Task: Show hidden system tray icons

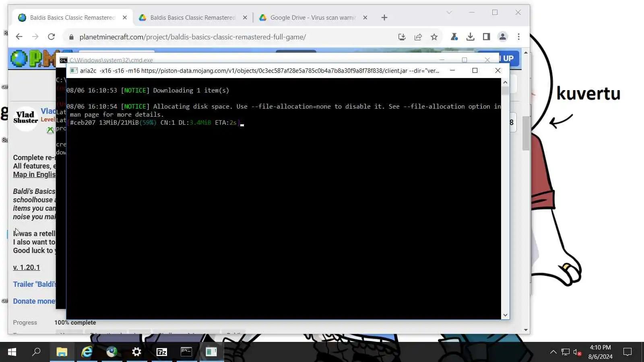Action: coord(553,352)
